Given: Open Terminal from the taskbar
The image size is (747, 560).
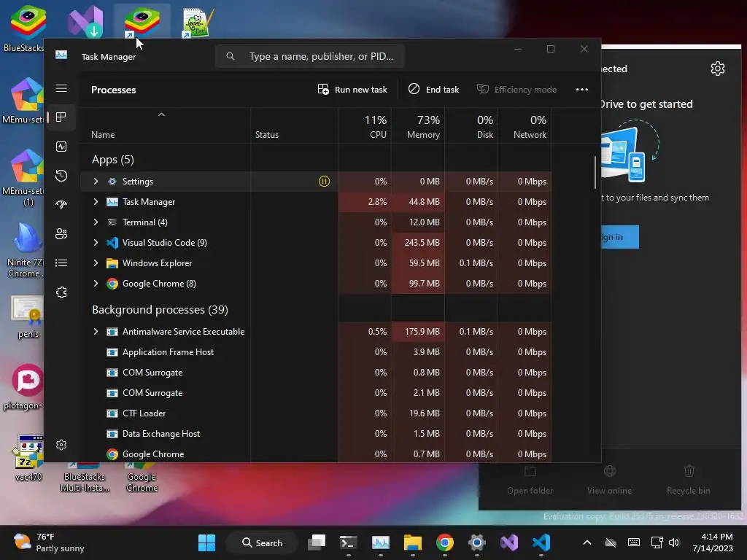Looking at the screenshot, I should [x=348, y=542].
